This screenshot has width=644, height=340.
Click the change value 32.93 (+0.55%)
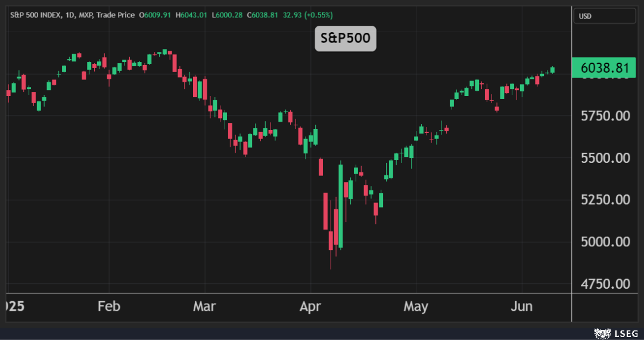coord(307,16)
